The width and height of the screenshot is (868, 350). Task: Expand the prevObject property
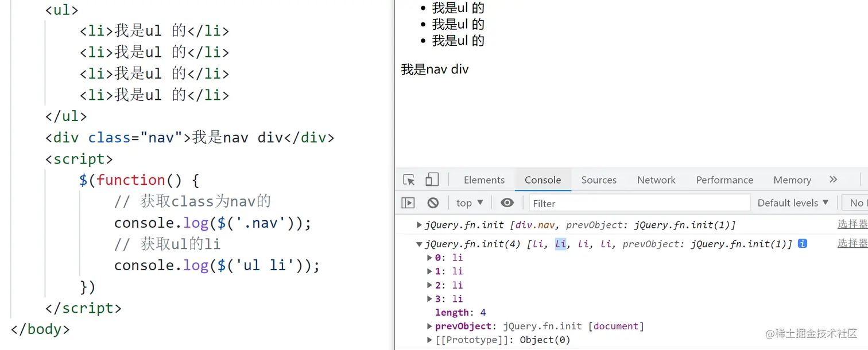430,326
